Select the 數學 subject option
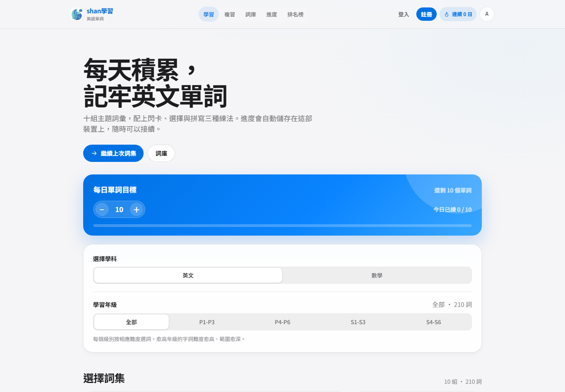 click(377, 275)
